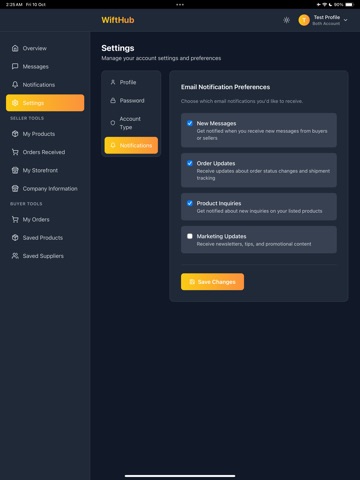Click the Save Changes button
The image size is (360, 480).
pyautogui.click(x=212, y=282)
